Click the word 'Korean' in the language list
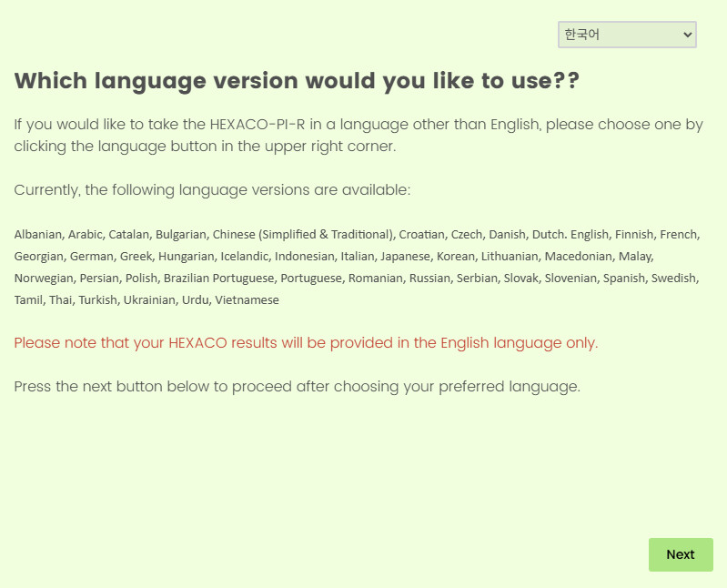Image resolution: width=727 pixels, height=588 pixels. click(455, 257)
